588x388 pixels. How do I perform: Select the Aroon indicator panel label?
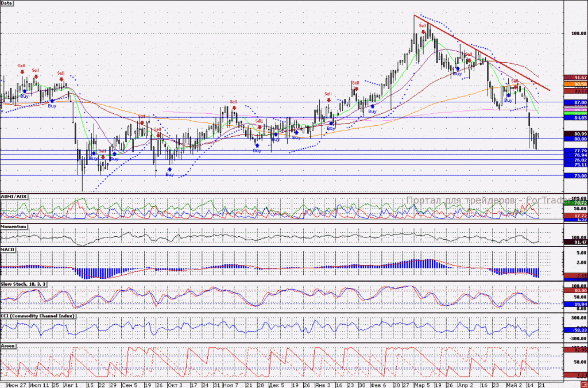point(8,346)
